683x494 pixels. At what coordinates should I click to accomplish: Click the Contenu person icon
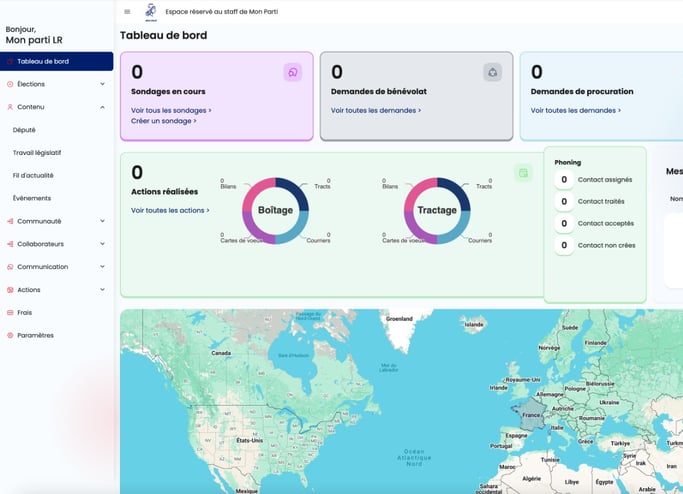click(x=10, y=107)
